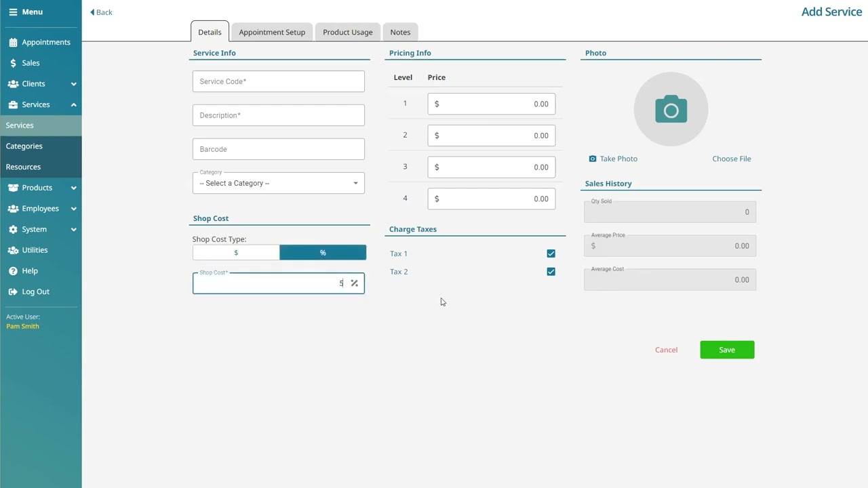
Task: Open Categories in the sidebar
Action: tap(41, 146)
